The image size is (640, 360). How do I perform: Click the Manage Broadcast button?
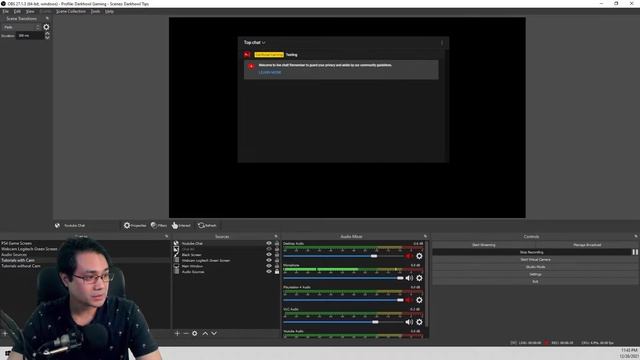587,245
